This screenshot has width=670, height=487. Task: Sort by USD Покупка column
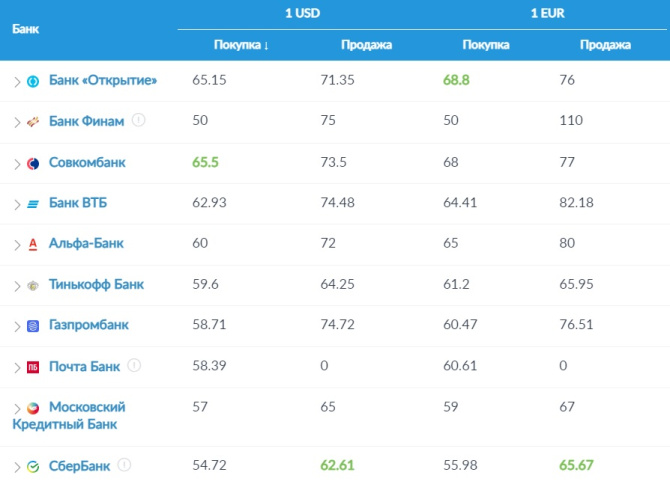tap(241, 45)
